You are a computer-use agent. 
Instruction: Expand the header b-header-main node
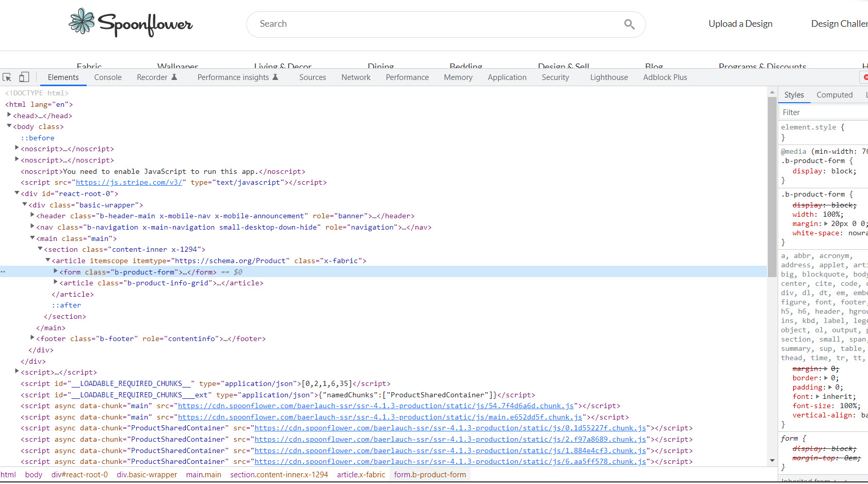pyautogui.click(x=33, y=215)
